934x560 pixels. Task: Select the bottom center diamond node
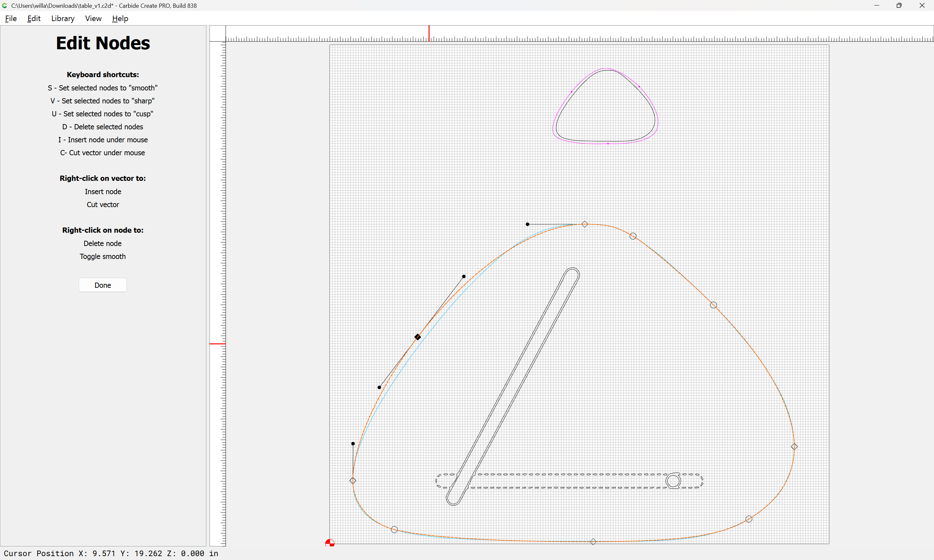[593, 542]
